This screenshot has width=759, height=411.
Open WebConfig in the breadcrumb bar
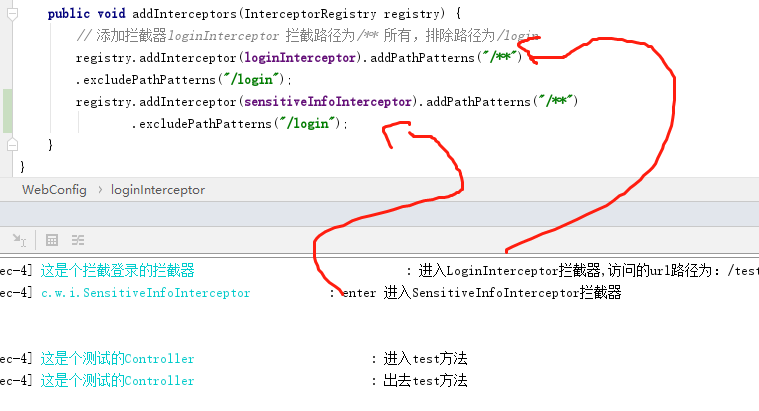(x=54, y=190)
